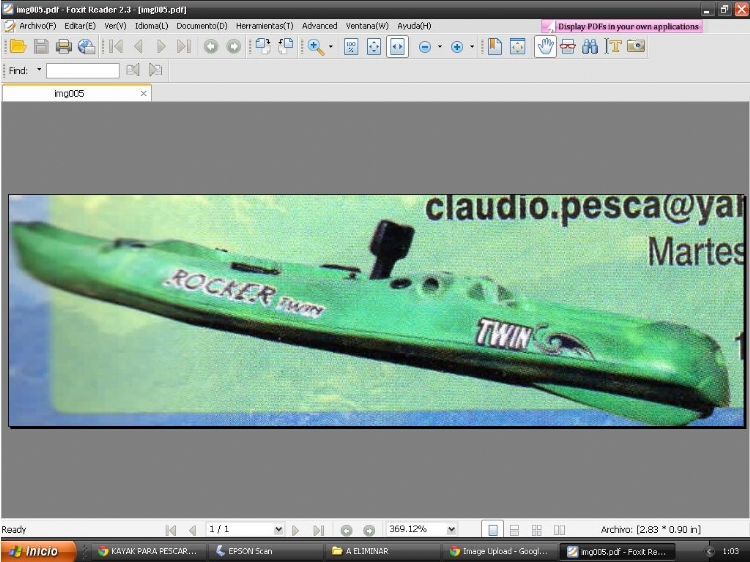
Task: Go to first page in status bar
Action: pos(170,530)
